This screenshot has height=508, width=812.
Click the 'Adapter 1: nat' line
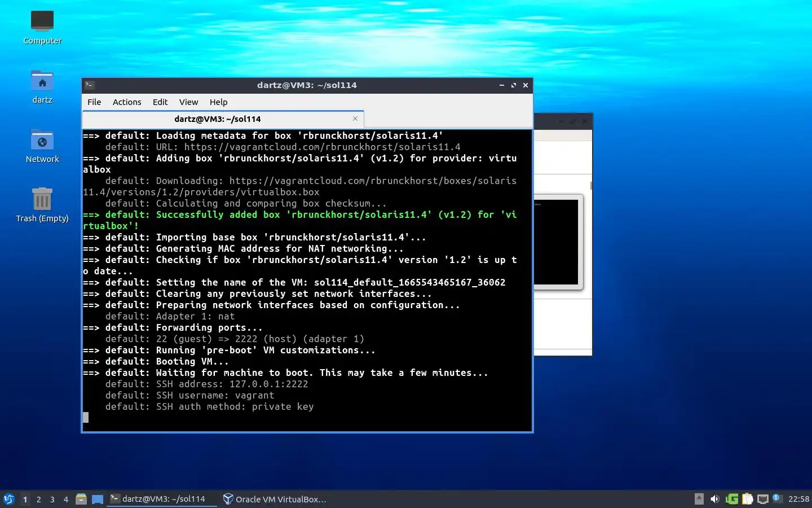(170, 316)
